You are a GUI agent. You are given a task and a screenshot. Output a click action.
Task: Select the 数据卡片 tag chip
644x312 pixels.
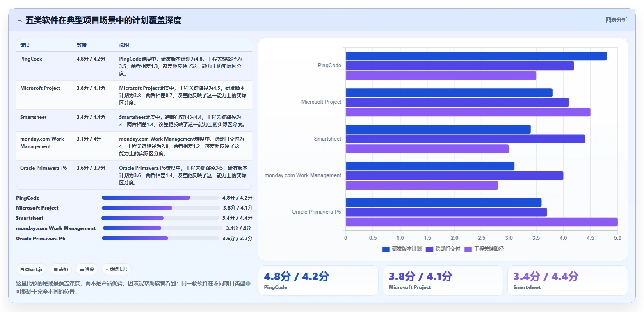click(x=116, y=269)
